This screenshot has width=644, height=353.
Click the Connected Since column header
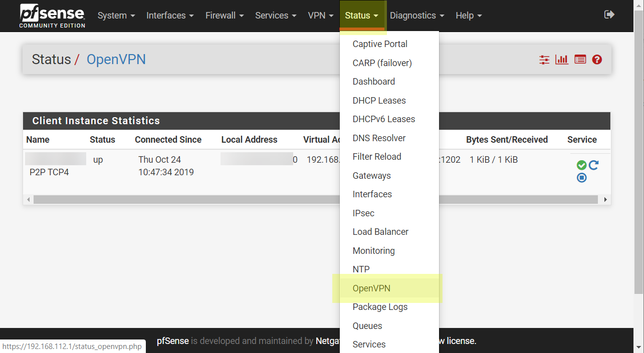(168, 140)
